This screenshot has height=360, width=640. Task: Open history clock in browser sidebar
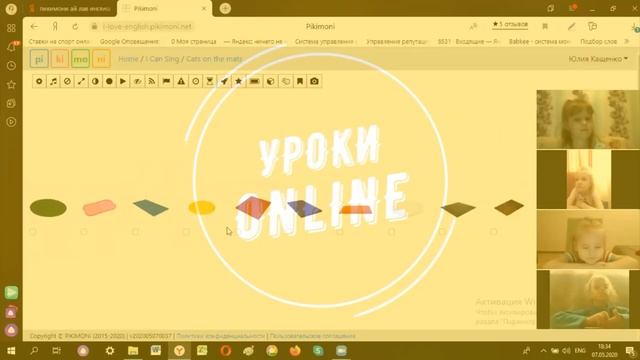[x=11, y=66]
